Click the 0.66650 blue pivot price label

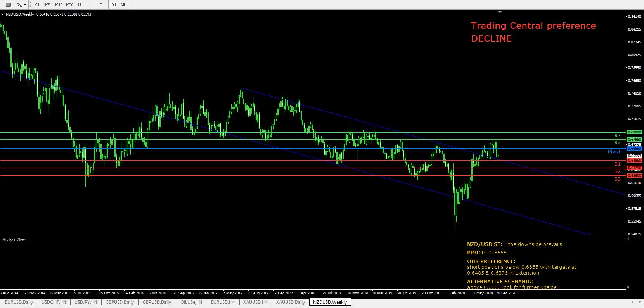point(635,149)
